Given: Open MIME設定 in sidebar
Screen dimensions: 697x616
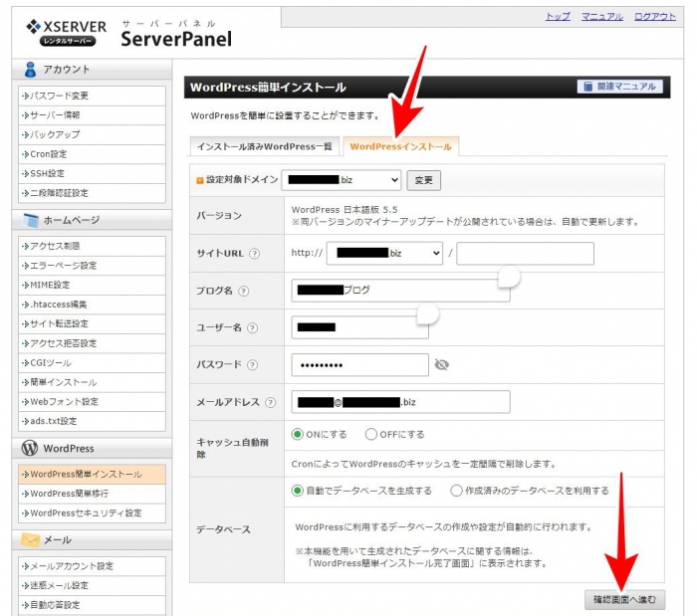Looking at the screenshot, I should (x=92, y=286).
